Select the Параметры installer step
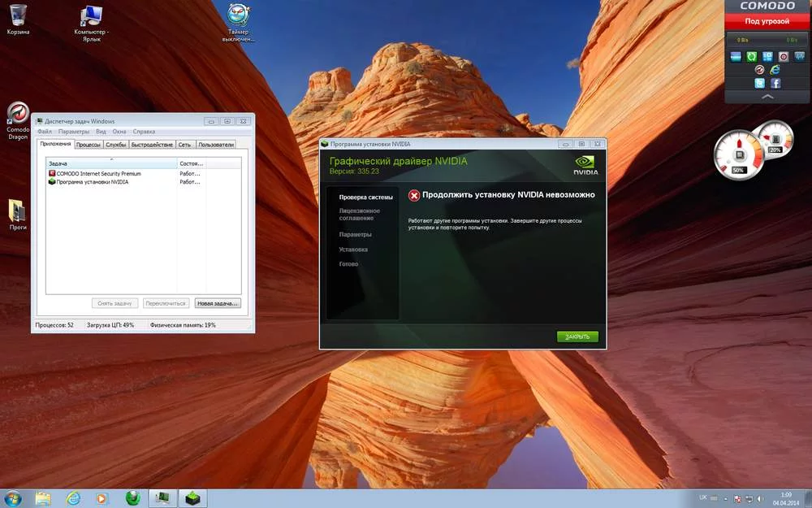812x508 pixels. point(356,234)
